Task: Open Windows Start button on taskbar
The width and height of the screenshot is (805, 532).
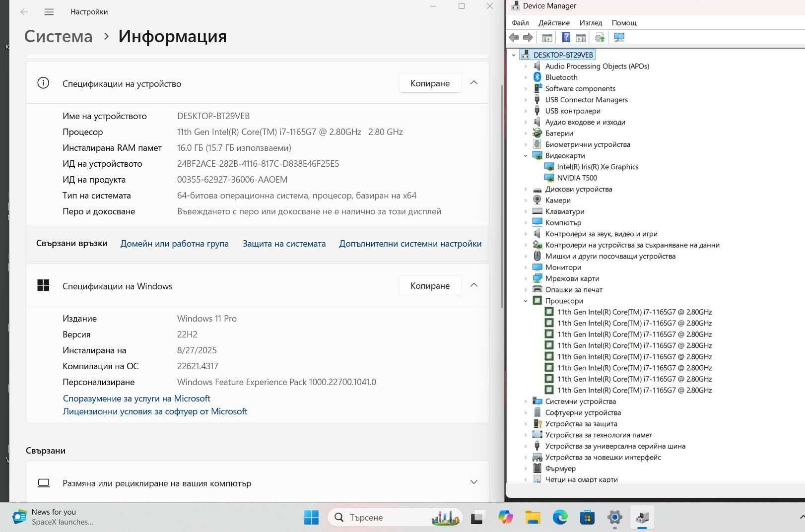Action: (x=311, y=518)
